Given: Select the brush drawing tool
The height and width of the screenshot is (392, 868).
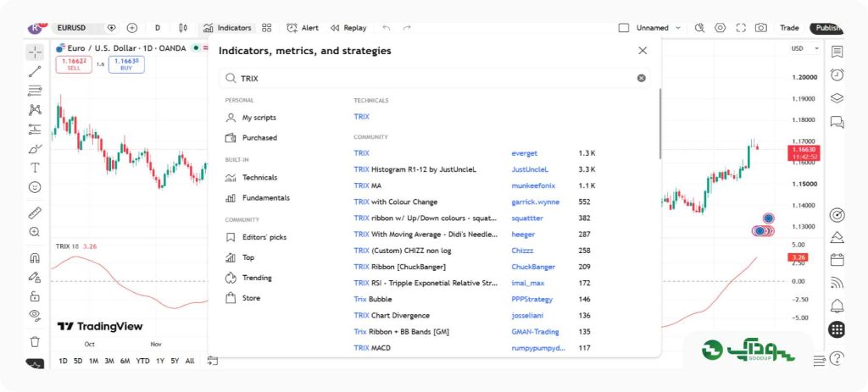Looking at the screenshot, I should pyautogui.click(x=35, y=149).
